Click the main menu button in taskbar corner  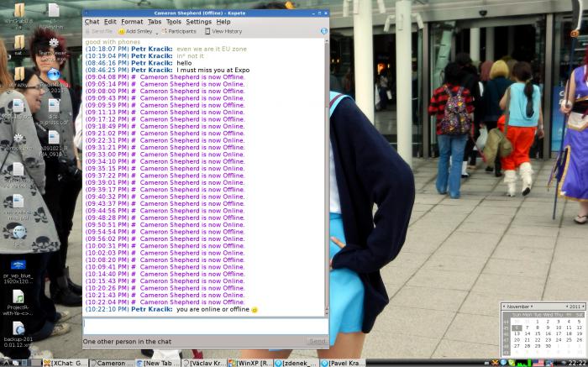point(4,363)
